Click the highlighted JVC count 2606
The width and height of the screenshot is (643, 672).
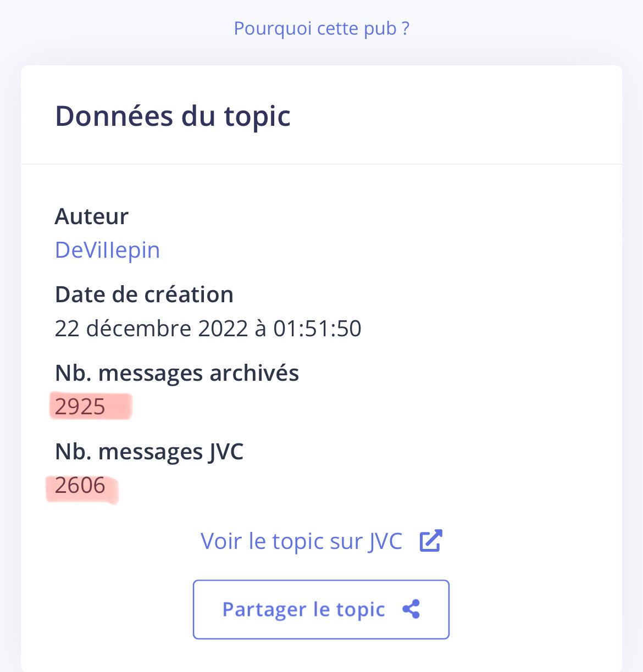click(x=80, y=485)
